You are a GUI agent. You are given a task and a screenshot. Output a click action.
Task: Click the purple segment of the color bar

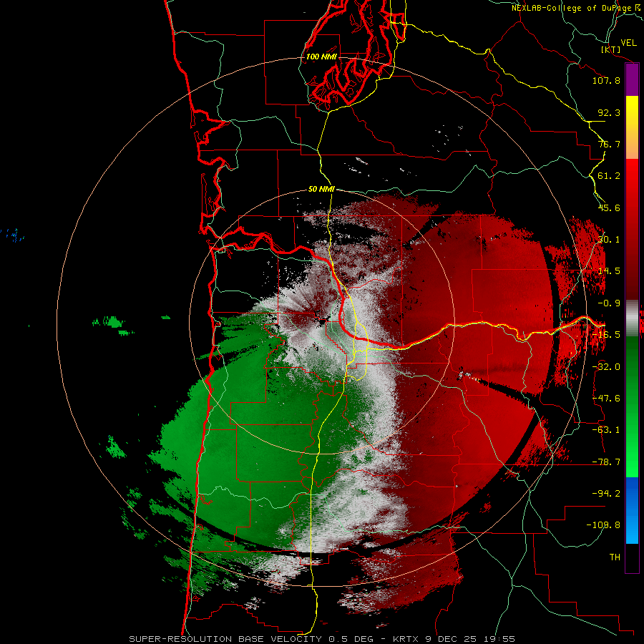(x=632, y=79)
